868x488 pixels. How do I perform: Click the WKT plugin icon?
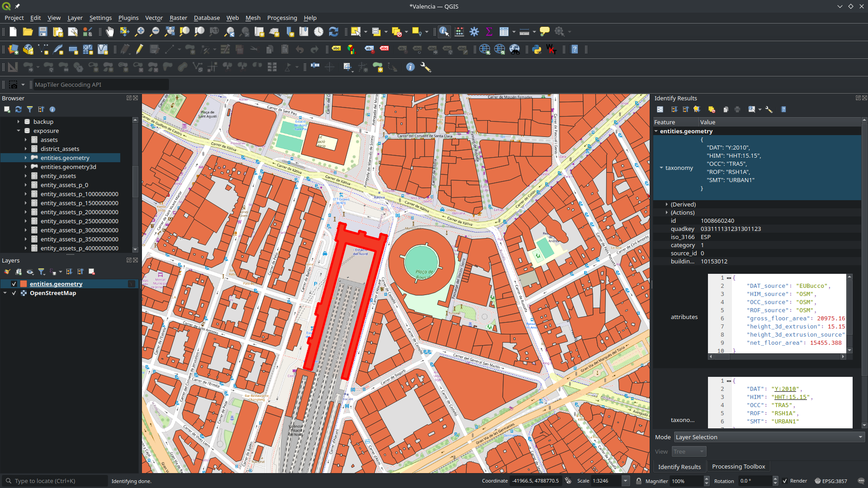551,49
